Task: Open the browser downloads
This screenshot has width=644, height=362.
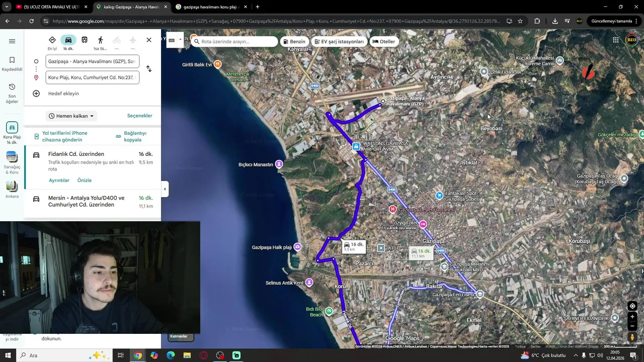Action: [555, 21]
